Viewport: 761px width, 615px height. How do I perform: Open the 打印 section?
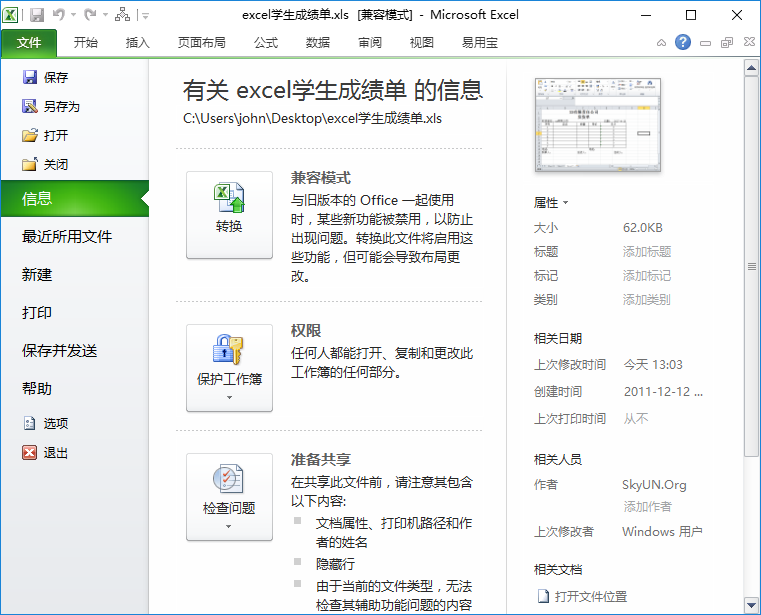click(37, 313)
